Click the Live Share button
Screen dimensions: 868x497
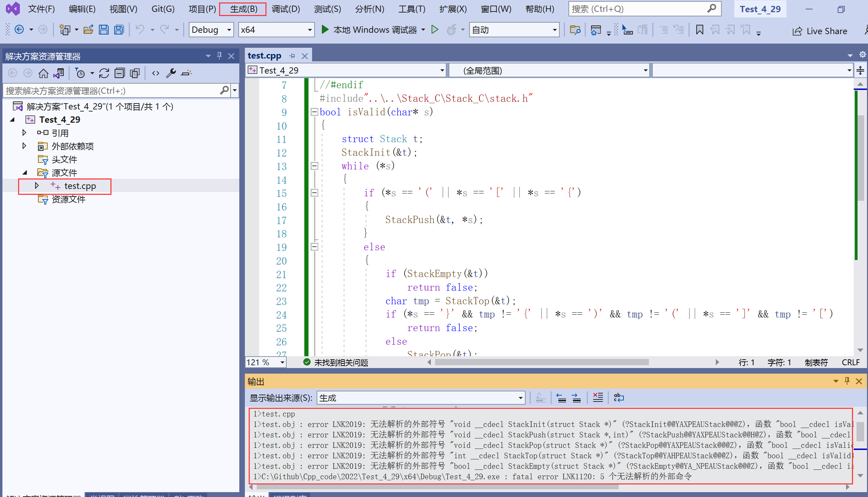(x=820, y=31)
